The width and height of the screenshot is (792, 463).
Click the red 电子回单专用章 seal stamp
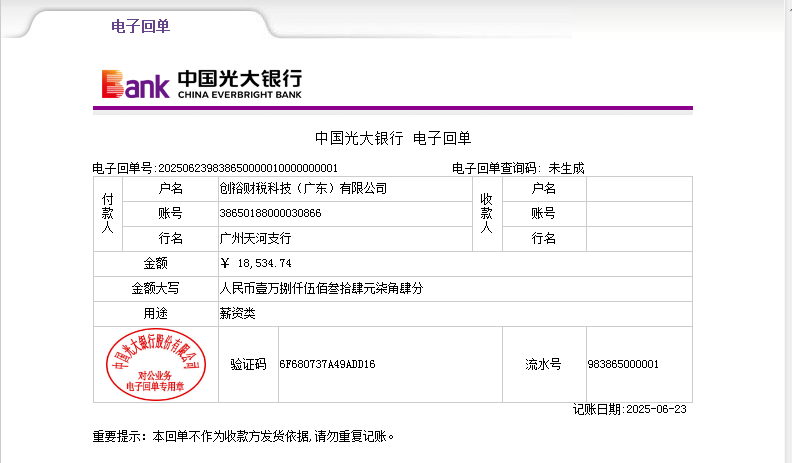click(155, 364)
